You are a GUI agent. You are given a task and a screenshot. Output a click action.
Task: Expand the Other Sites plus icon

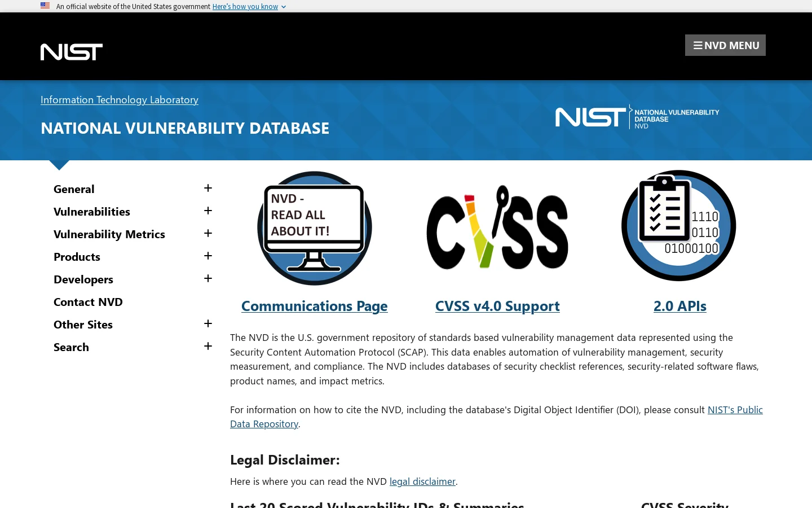point(208,323)
